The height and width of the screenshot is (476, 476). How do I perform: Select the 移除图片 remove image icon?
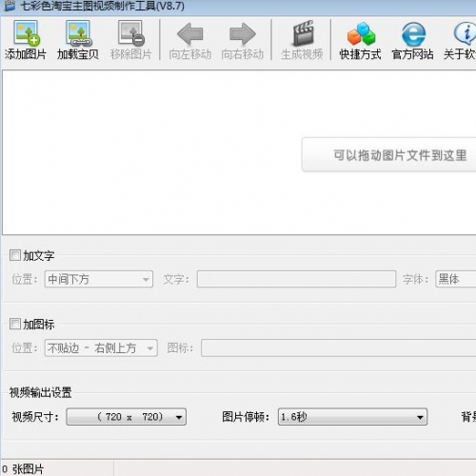click(x=130, y=33)
